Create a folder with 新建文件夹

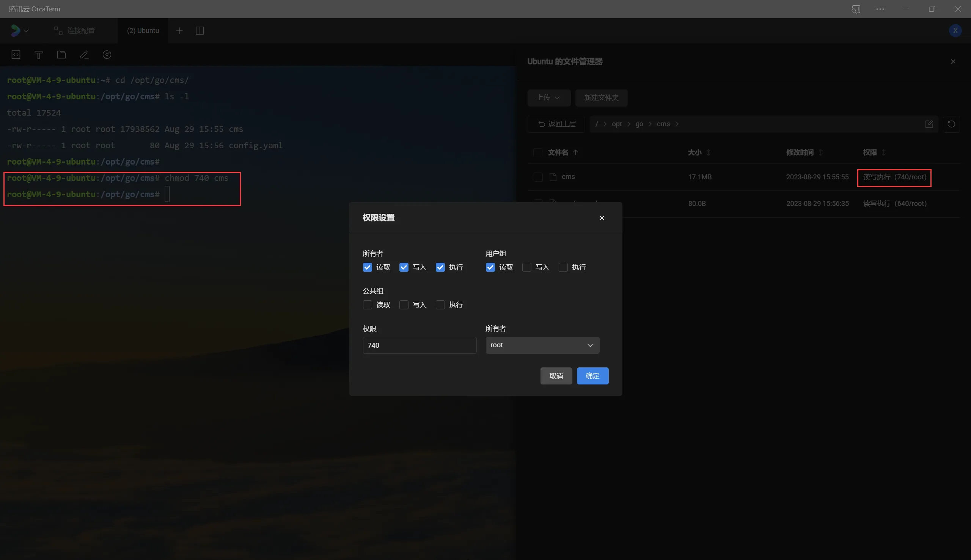tap(601, 98)
